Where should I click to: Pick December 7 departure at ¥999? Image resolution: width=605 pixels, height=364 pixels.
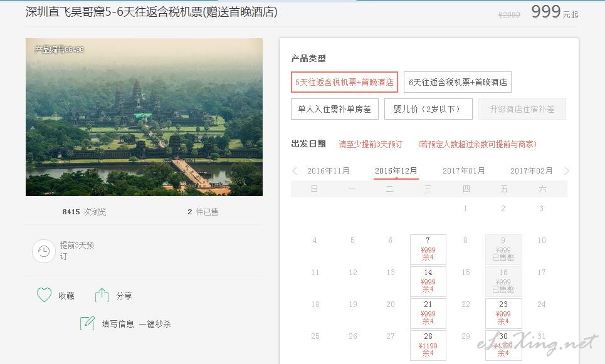pyautogui.click(x=428, y=249)
